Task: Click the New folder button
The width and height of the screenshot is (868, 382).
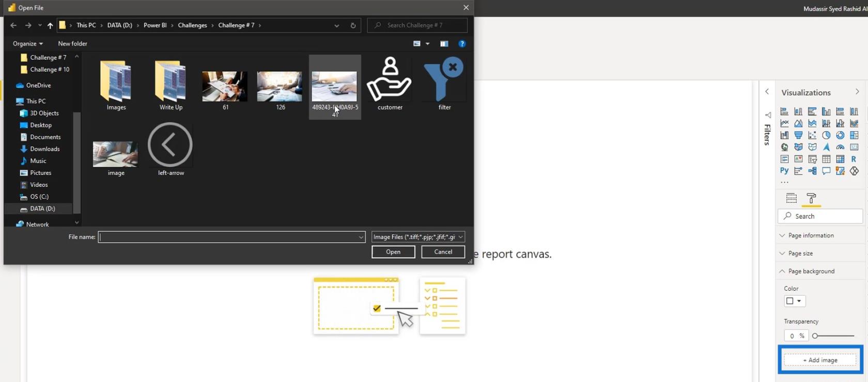Action: [72, 44]
